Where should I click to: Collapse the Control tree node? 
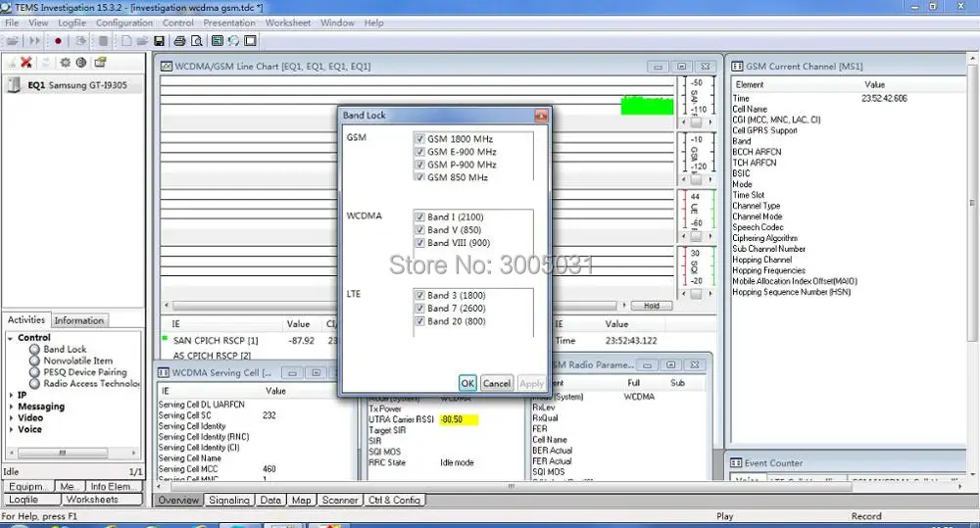click(x=11, y=338)
